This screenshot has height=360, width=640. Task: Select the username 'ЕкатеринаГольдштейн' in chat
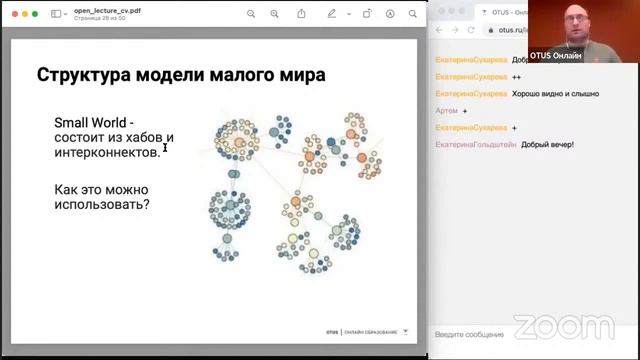pos(476,144)
